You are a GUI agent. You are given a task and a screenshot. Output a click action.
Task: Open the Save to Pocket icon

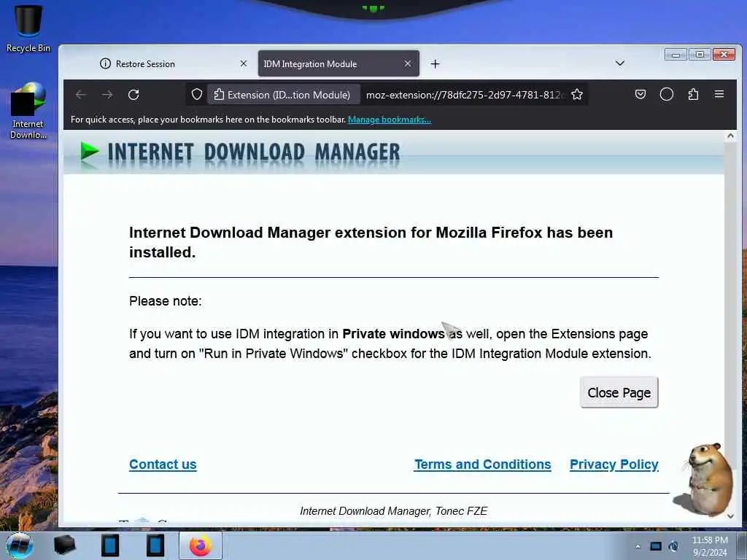(x=640, y=94)
